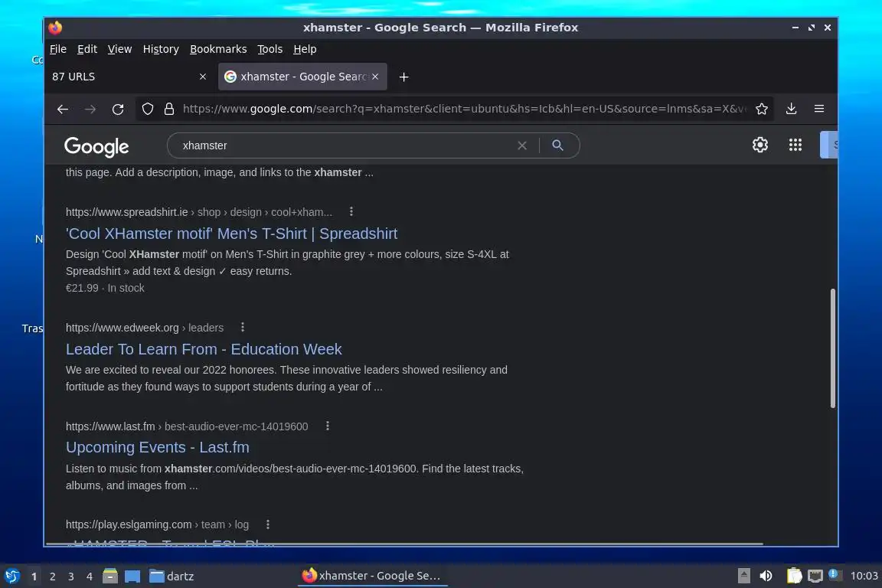Click the Google logo
Image resolution: width=882 pixels, height=588 pixels.
(96, 146)
